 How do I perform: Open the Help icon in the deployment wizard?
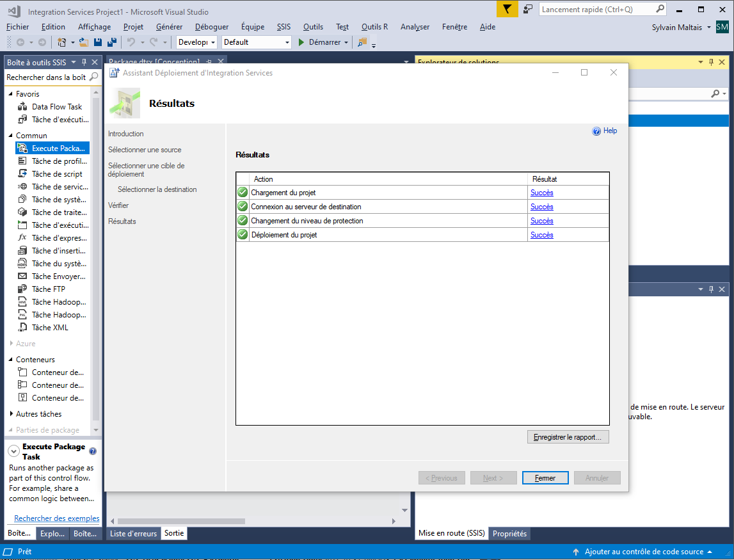[x=596, y=131]
